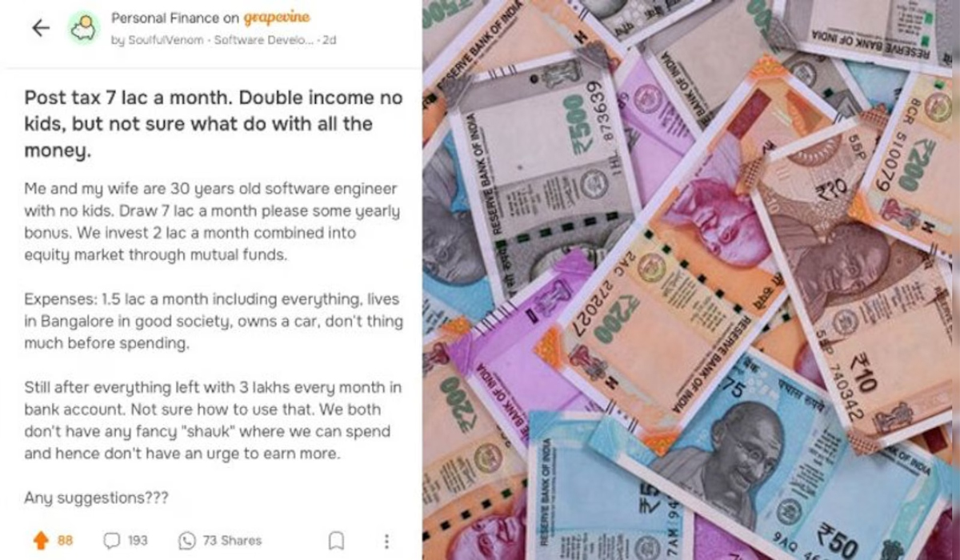This screenshot has height=560, width=960.
Task: Open comments via the speech bubble icon
Action: point(111,541)
